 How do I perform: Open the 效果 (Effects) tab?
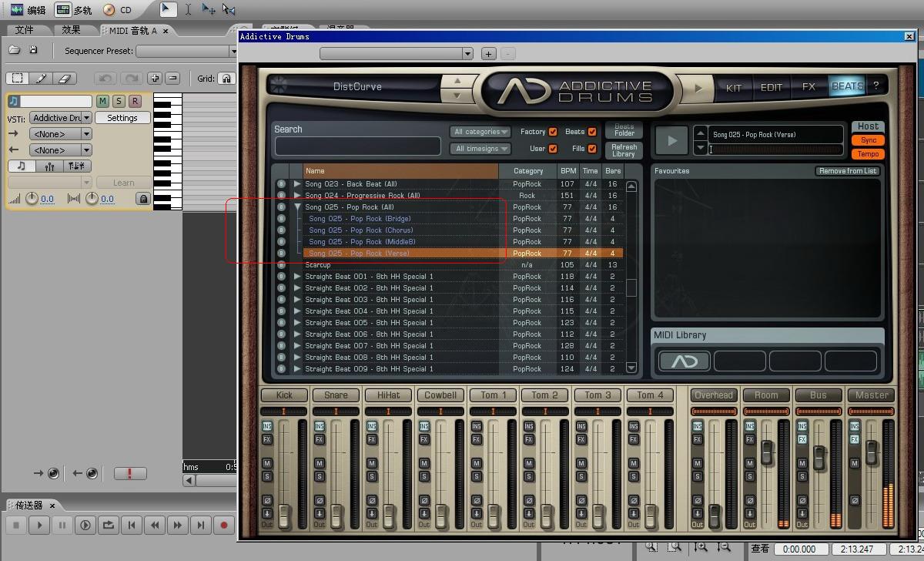point(72,30)
